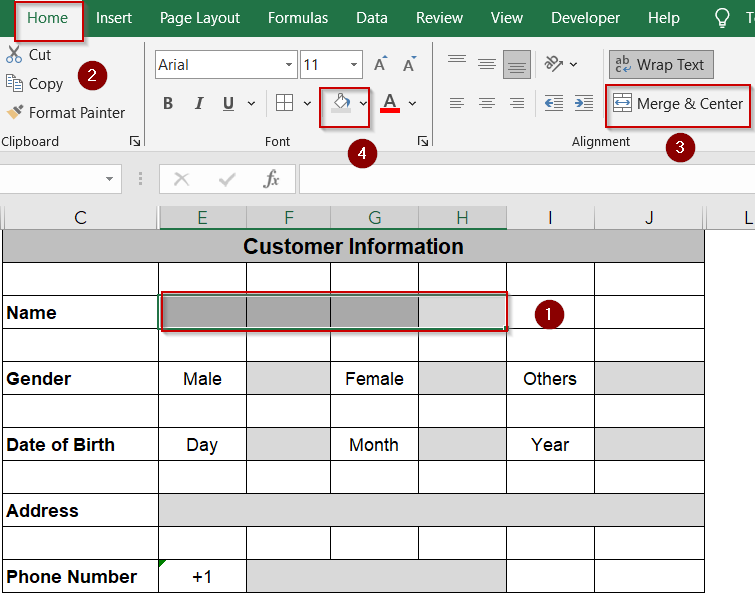This screenshot has height=597, width=755.
Task: Open the Clipboard group dialog launcher
Action: pyautogui.click(x=135, y=141)
